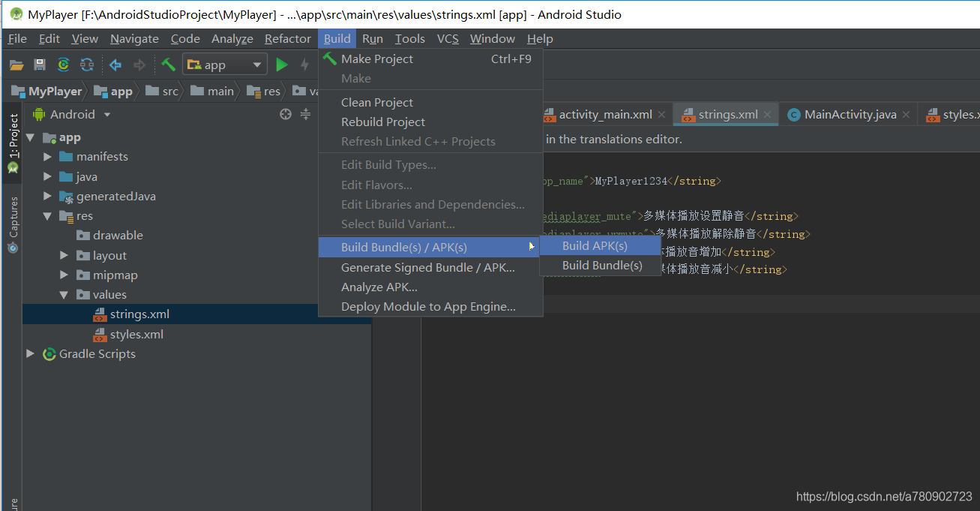Image resolution: width=980 pixels, height=511 pixels.
Task: Expand the manifests folder arrow
Action: (47, 157)
